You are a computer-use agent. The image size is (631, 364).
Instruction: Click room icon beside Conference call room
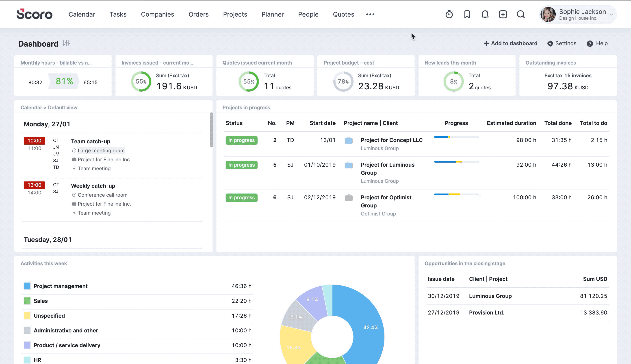click(74, 195)
